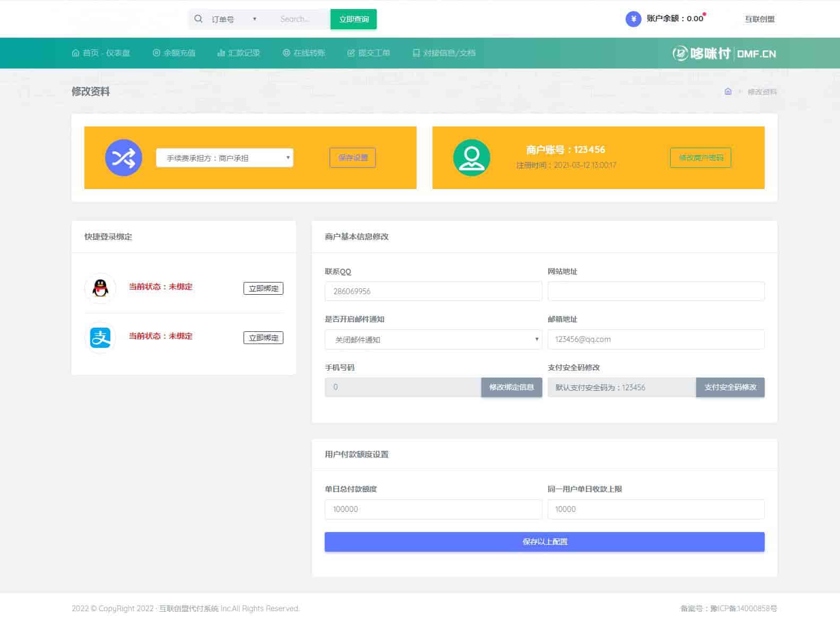The height and width of the screenshot is (625, 840).
Task: Open the 关闭邮件通知 dropdown
Action: [x=433, y=339]
